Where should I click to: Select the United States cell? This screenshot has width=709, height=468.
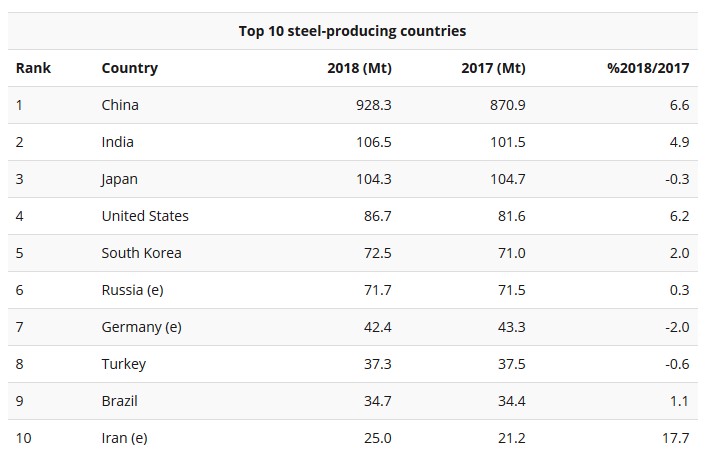point(145,216)
